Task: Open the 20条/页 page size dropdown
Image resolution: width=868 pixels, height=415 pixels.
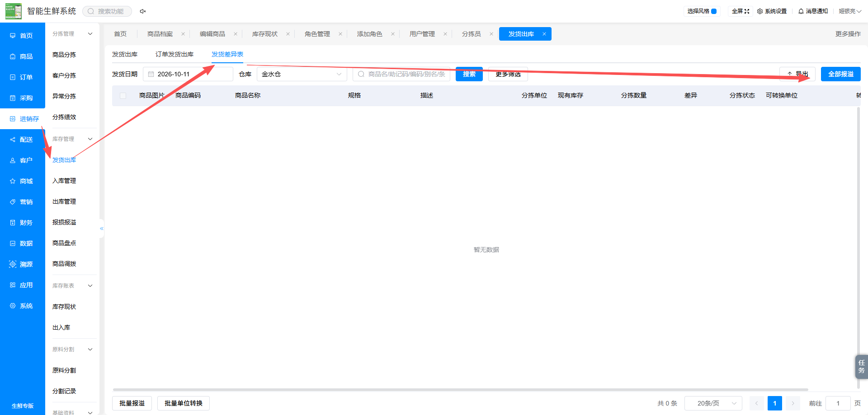Action: pyautogui.click(x=713, y=403)
